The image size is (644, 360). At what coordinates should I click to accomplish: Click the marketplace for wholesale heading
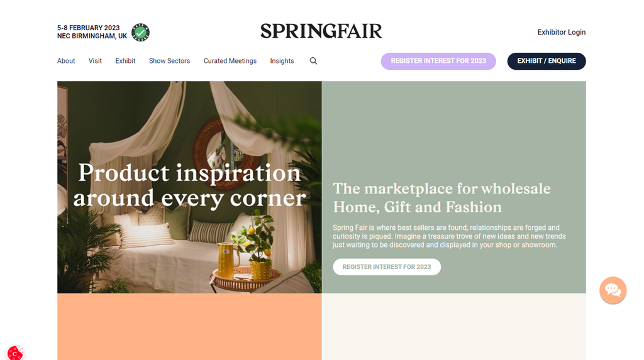441,198
